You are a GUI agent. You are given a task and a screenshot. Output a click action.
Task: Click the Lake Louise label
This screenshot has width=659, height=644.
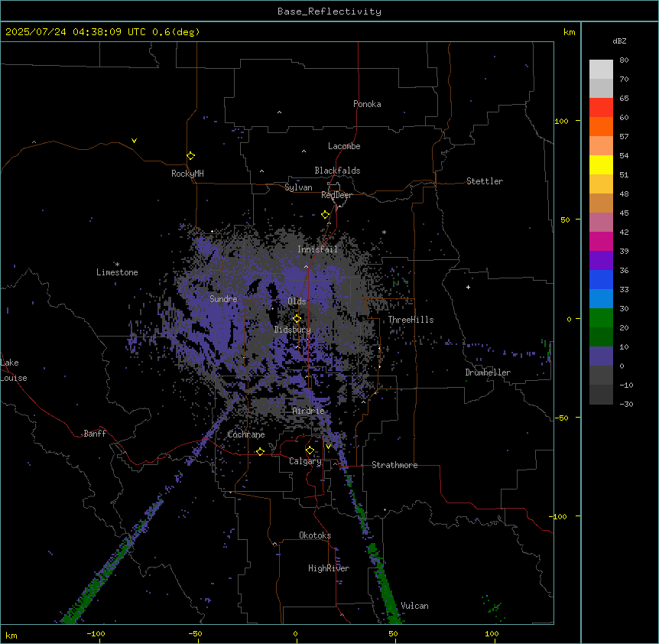coord(14,370)
